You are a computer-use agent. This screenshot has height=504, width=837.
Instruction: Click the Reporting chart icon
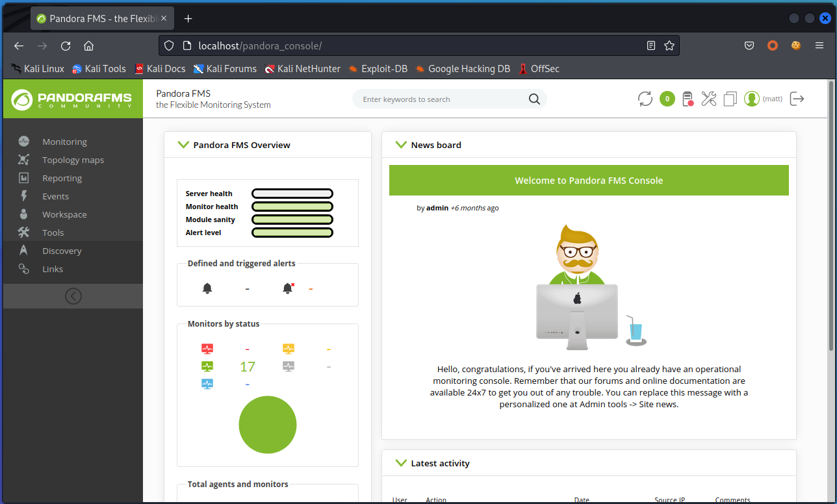24,178
